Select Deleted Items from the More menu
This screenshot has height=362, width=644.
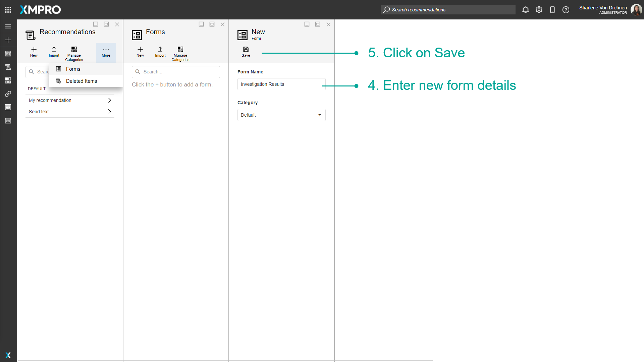point(82,81)
